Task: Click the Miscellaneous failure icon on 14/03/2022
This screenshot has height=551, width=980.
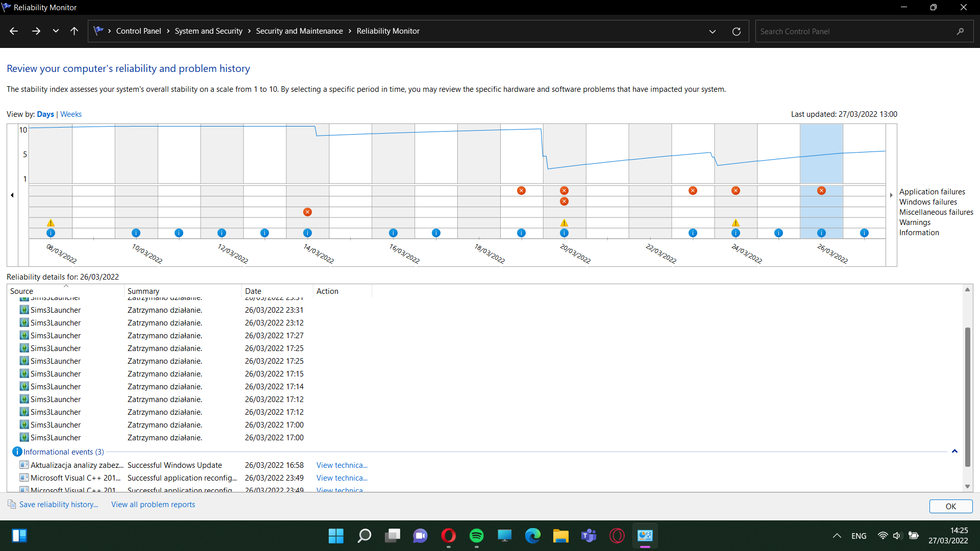Action: coord(307,212)
